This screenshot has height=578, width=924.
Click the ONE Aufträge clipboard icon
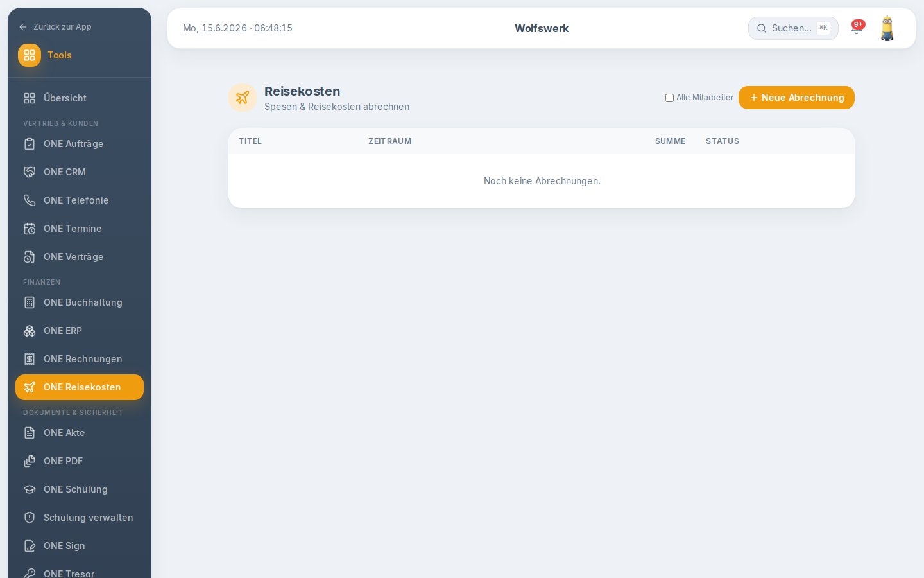tap(30, 144)
